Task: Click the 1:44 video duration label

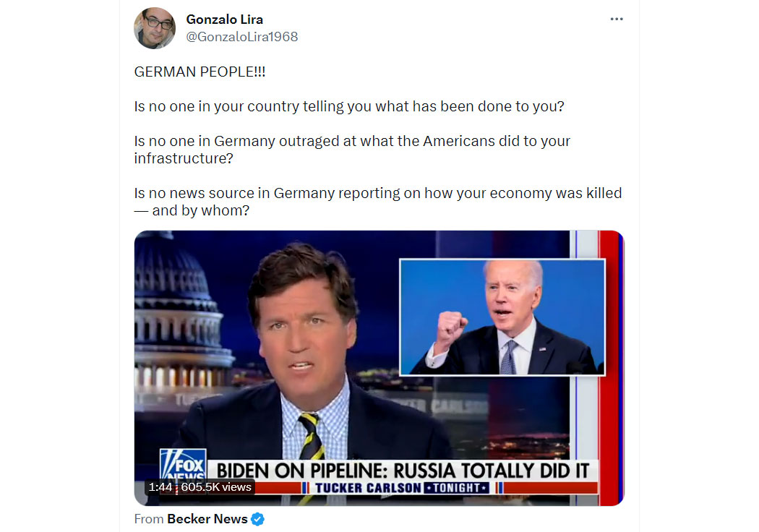Action: 160,487
